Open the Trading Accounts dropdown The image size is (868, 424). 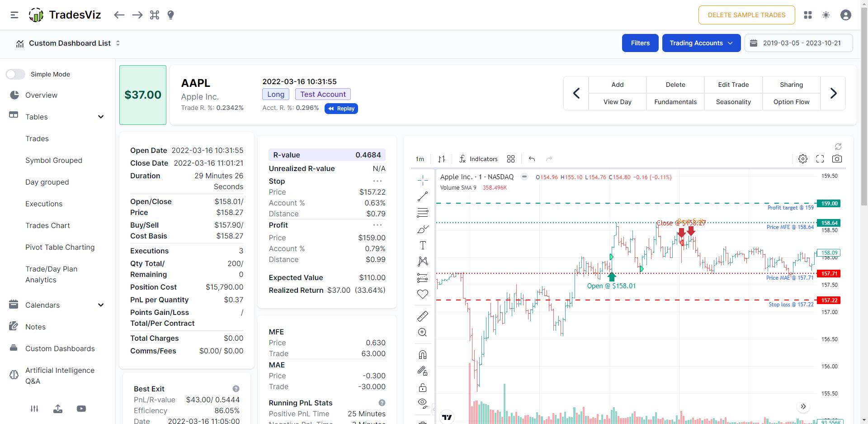pyautogui.click(x=701, y=43)
